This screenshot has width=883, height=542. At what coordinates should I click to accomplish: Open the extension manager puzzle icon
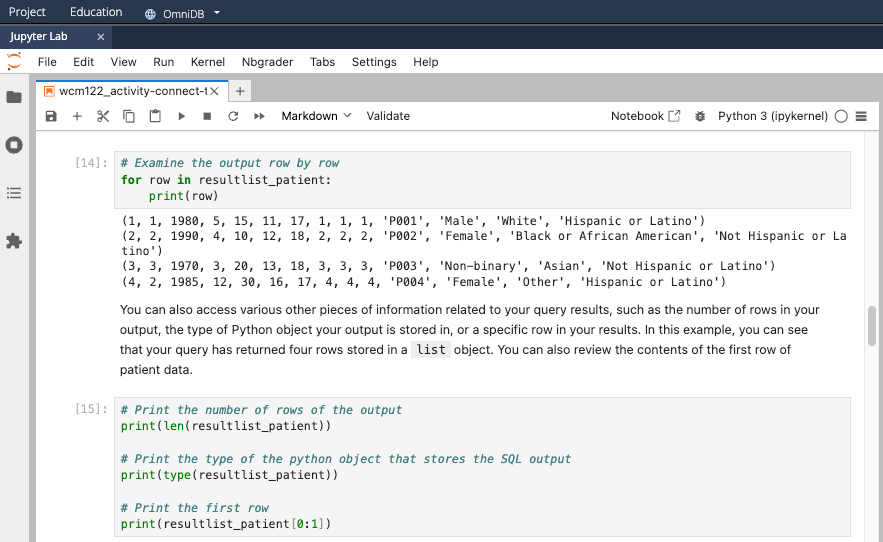pos(14,241)
